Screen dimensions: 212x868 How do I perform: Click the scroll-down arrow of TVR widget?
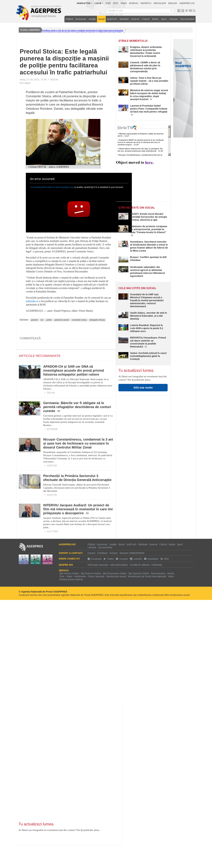(x=169, y=154)
